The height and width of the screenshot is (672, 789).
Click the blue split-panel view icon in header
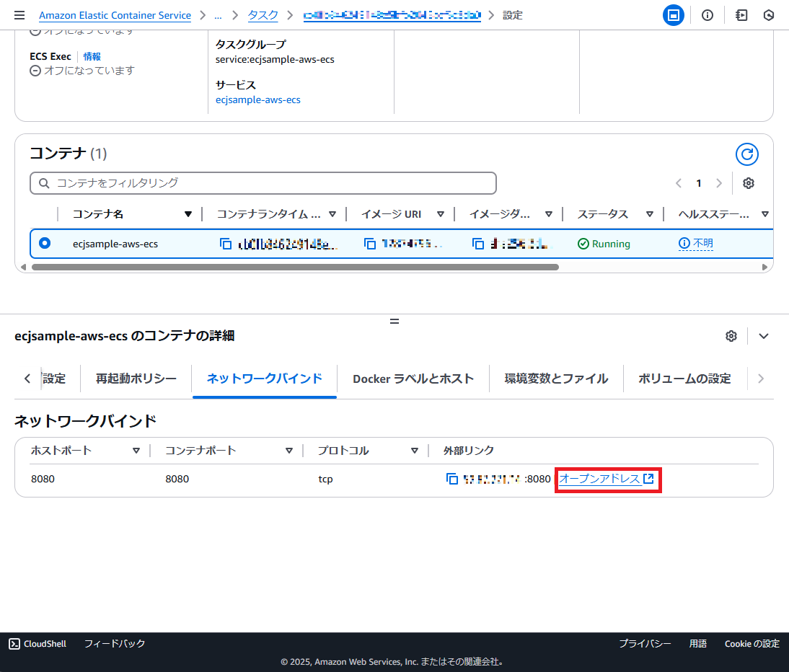(674, 15)
